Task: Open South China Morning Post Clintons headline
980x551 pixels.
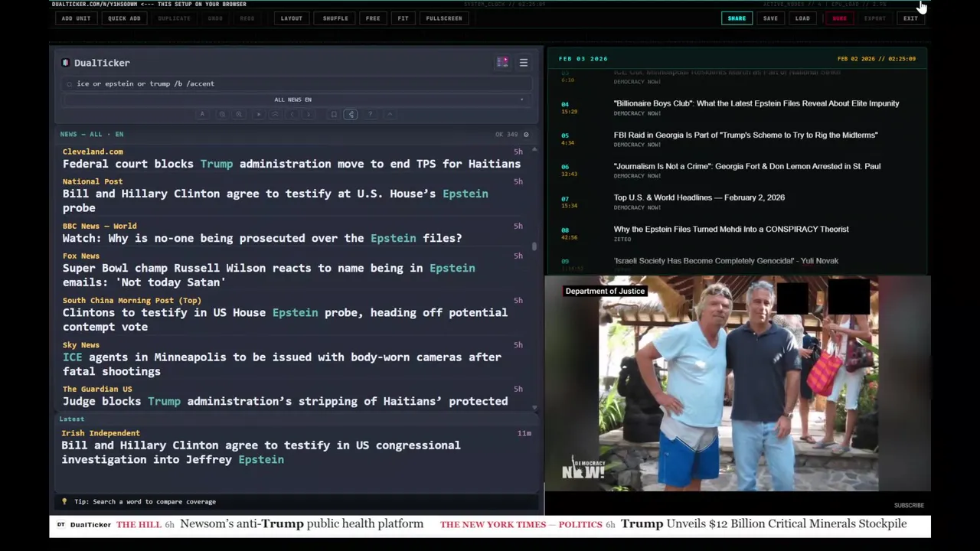Action: pos(285,319)
